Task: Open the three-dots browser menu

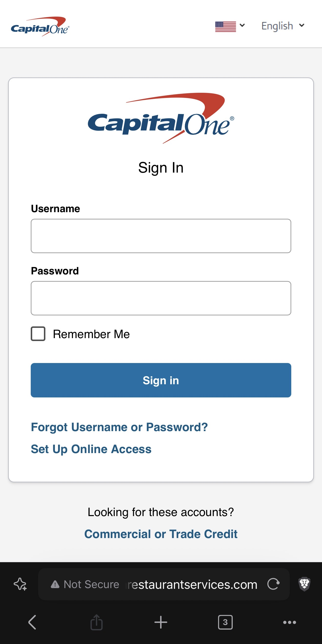Action: click(x=290, y=622)
